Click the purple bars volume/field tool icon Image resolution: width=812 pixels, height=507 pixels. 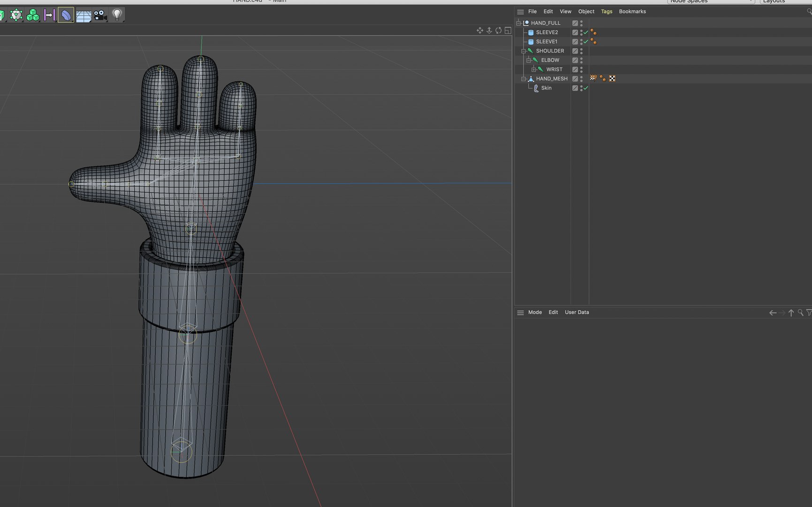click(49, 15)
